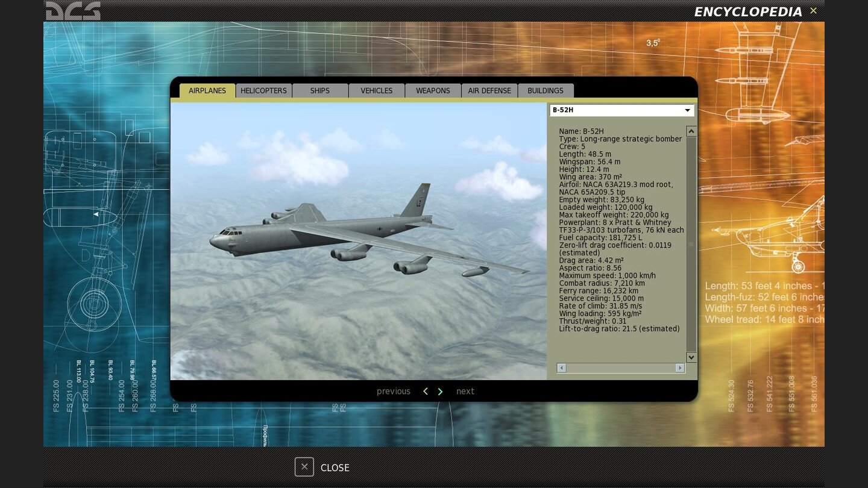The width and height of the screenshot is (868, 488).
Task: Click 'Type: Long-range strategic bomber' text
Action: coord(620,139)
